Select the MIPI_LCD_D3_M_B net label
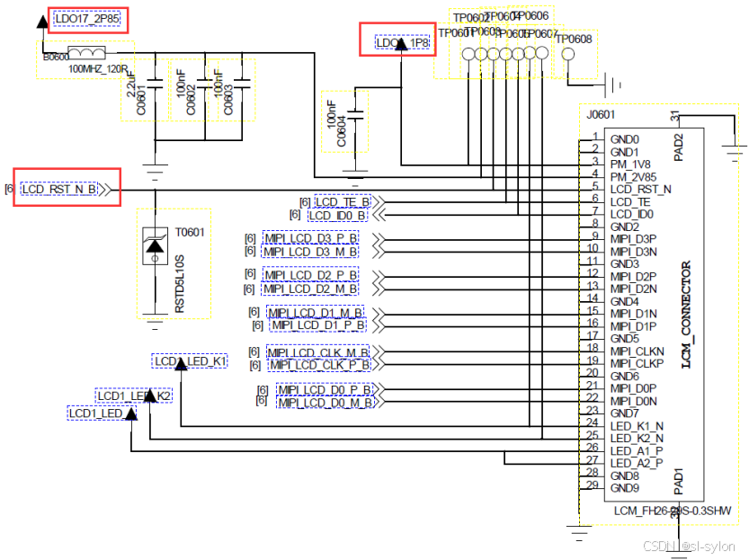This screenshot has height=560, width=749. pyautogui.click(x=309, y=251)
